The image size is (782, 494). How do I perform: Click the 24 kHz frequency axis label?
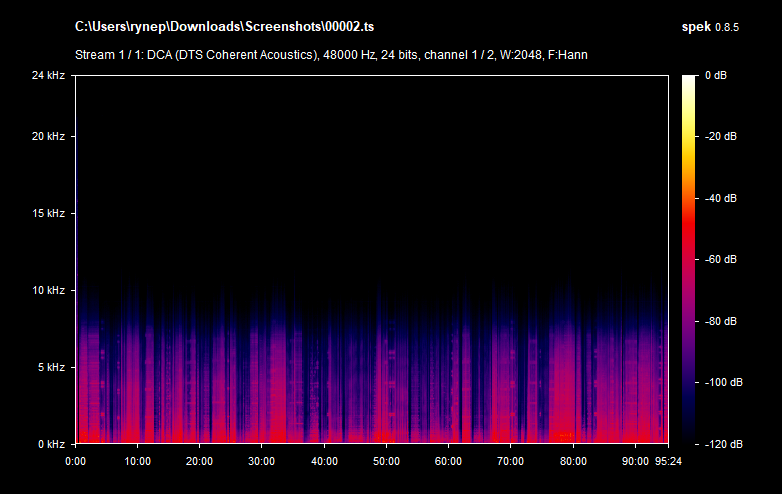click(47, 75)
